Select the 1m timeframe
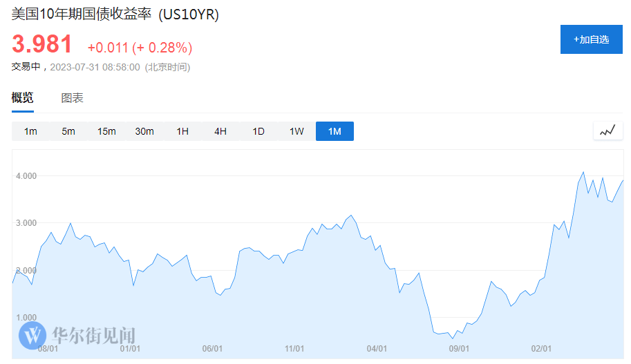Image resolution: width=631 pixels, height=364 pixels. pos(30,131)
